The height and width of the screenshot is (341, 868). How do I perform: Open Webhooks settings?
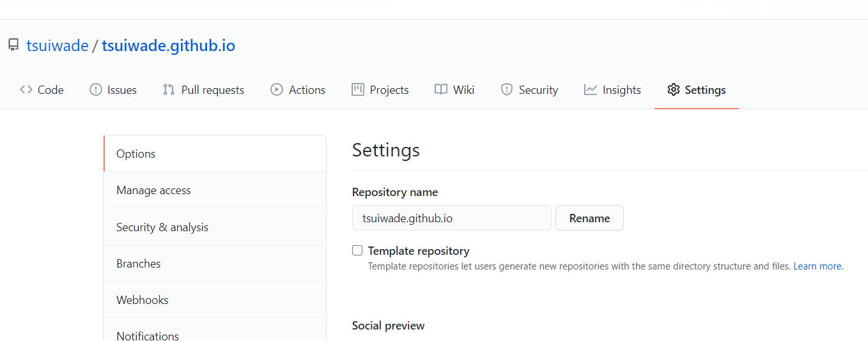pyautogui.click(x=215, y=299)
